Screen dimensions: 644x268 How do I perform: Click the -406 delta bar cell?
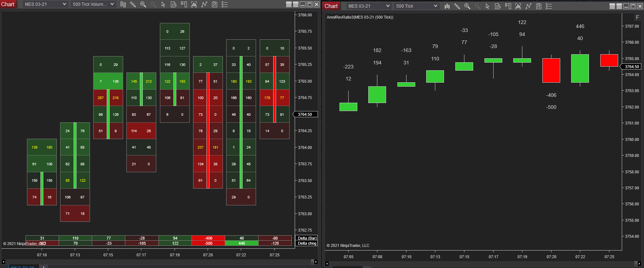[x=208, y=238]
